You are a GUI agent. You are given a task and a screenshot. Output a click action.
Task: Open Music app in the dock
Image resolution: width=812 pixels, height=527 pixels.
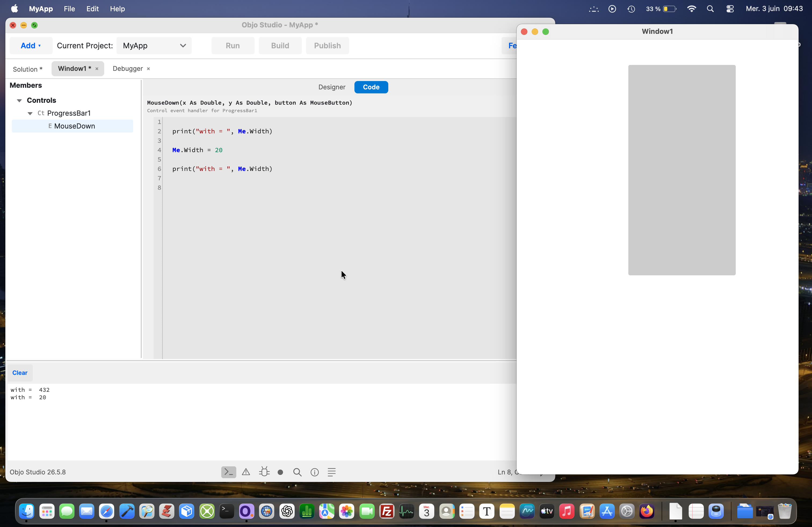coord(567,511)
